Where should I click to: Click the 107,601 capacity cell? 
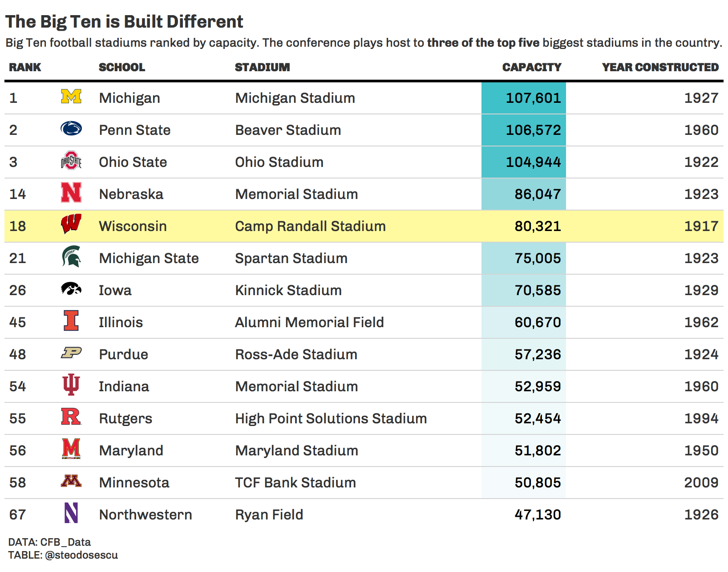[x=524, y=98]
